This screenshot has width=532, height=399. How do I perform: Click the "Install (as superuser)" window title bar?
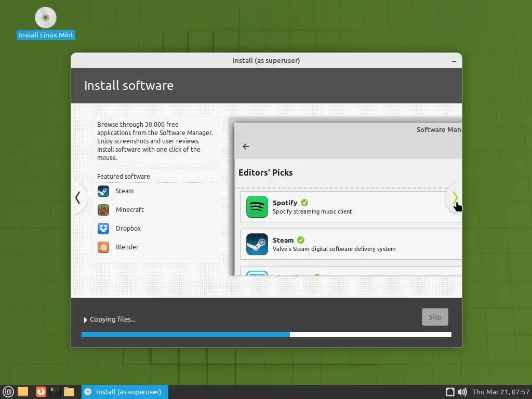pos(267,60)
